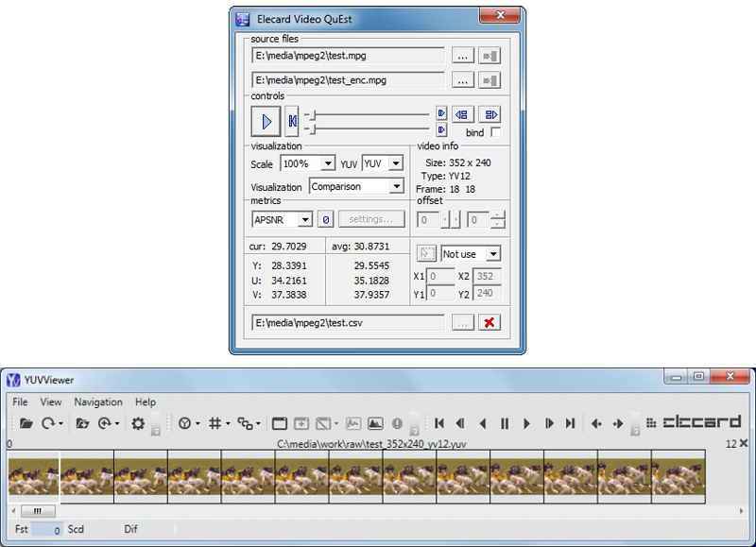Move the lower video position slider handle

(314, 129)
